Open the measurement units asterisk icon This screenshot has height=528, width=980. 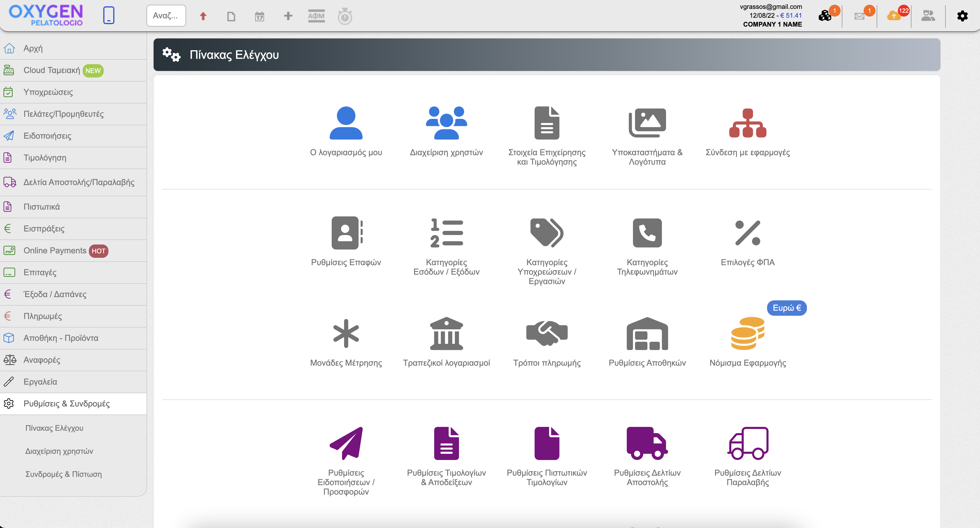(346, 333)
